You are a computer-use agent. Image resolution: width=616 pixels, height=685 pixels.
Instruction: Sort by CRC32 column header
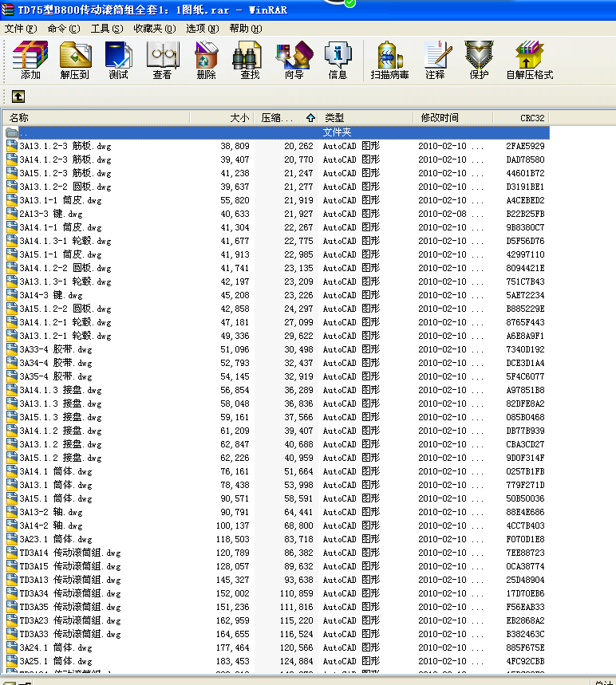pyautogui.click(x=521, y=118)
